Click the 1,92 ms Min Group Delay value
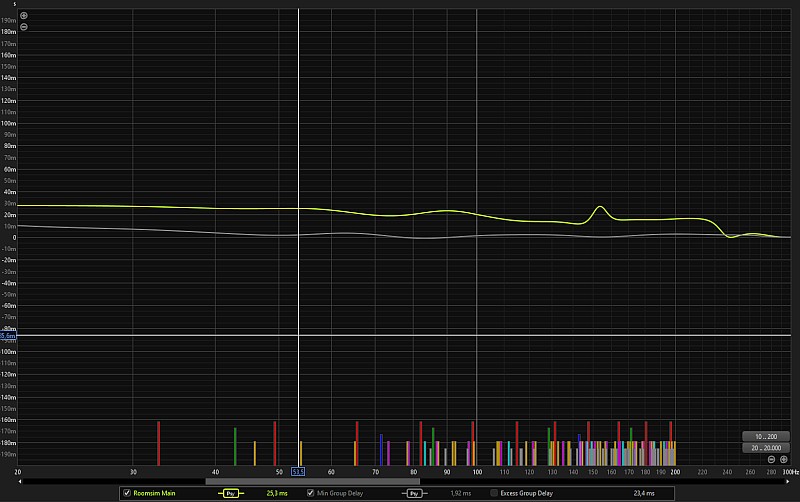 [461, 493]
